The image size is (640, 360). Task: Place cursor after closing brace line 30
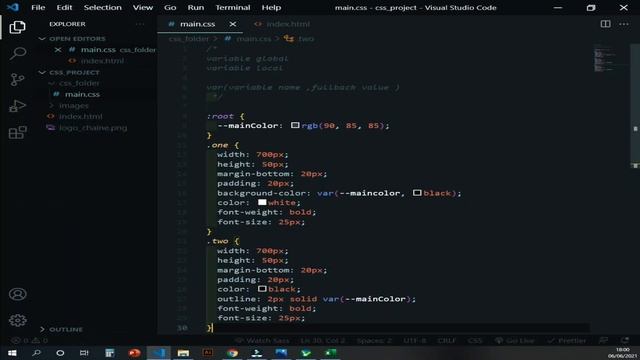(x=213, y=328)
